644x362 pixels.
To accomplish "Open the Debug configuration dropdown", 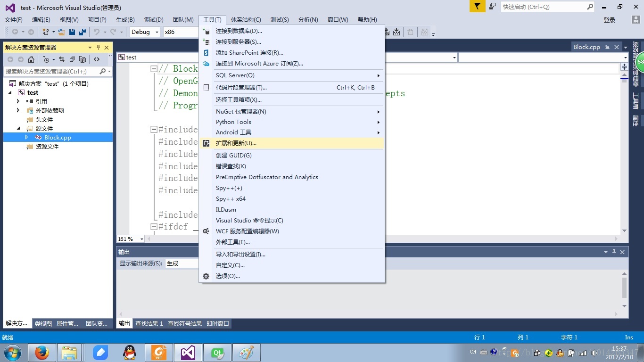I will tap(145, 32).
